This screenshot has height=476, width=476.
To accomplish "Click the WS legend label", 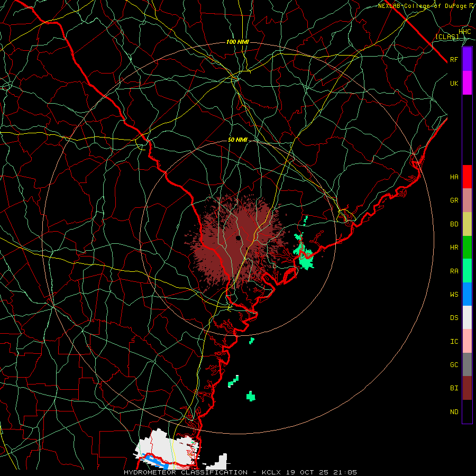I will (x=454, y=294).
